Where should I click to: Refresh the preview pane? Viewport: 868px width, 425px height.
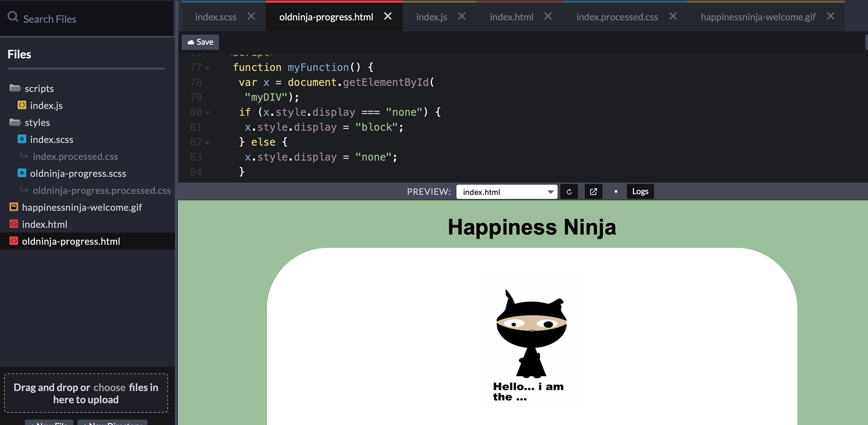point(569,192)
